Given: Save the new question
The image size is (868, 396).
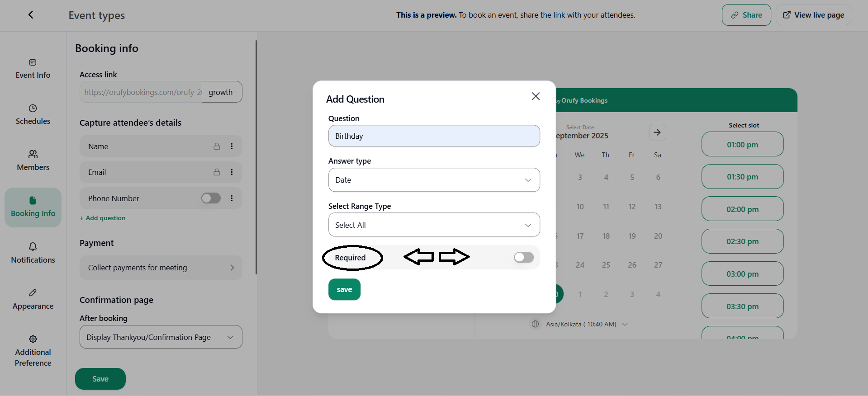Looking at the screenshot, I should pos(344,290).
